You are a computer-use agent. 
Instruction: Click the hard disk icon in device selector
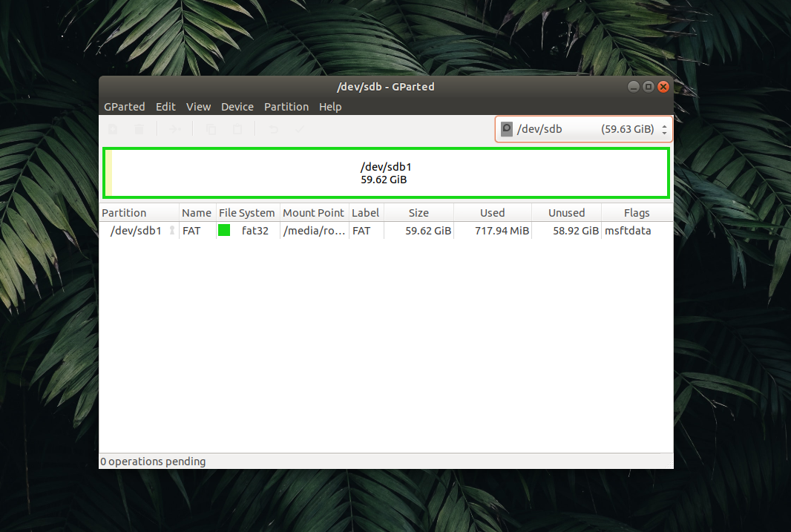(507, 129)
